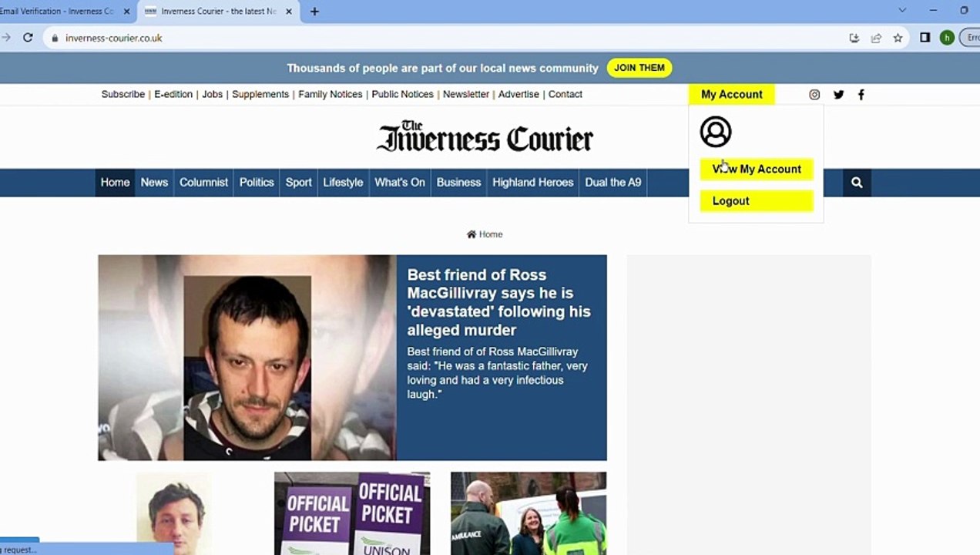
Task: Select Home in navigation bar
Action: click(115, 183)
